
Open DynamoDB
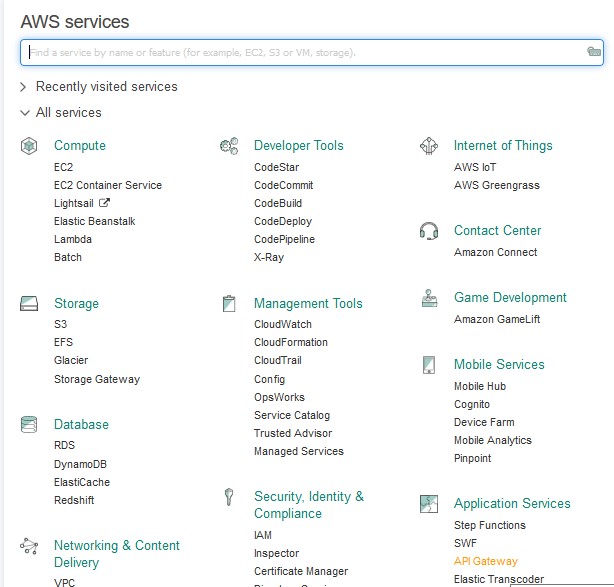80,464
